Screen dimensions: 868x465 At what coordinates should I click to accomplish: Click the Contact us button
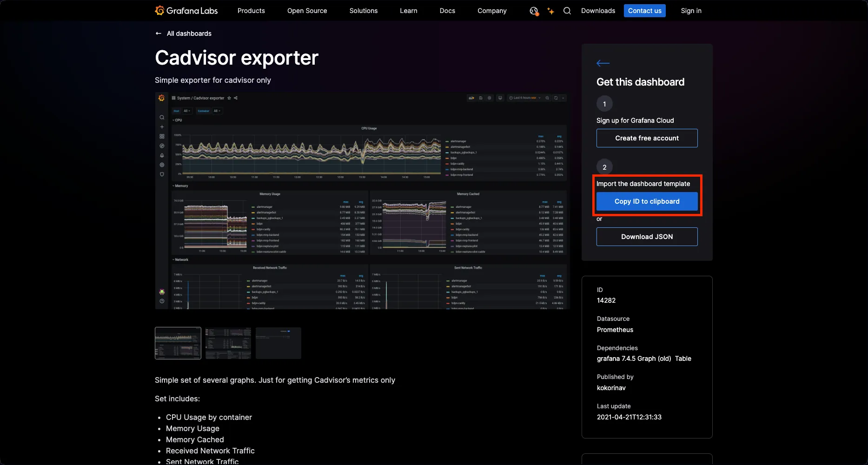point(644,11)
